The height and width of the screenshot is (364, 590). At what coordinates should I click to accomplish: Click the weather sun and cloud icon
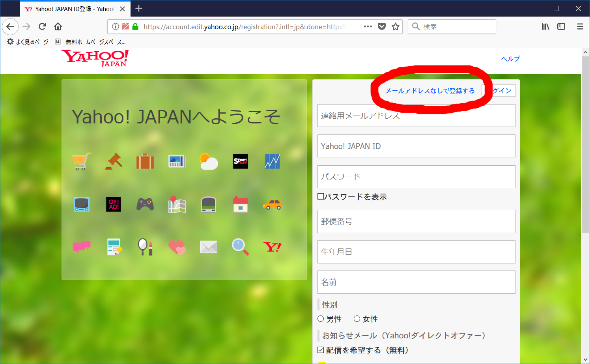(209, 161)
